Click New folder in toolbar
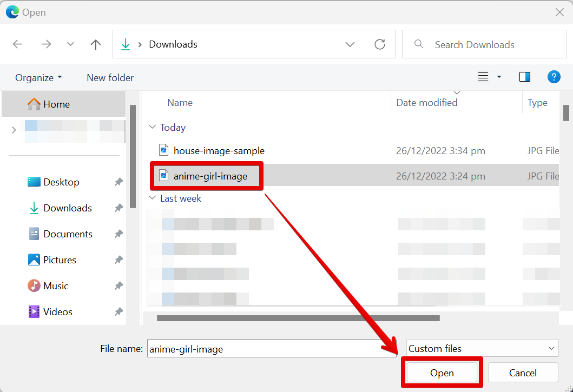573x392 pixels. point(110,78)
